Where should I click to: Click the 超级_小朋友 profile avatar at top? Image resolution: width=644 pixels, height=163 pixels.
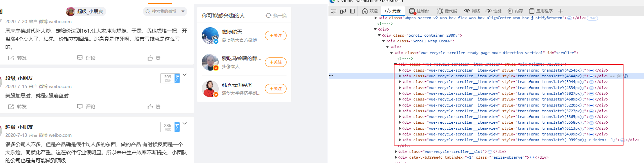71,11
